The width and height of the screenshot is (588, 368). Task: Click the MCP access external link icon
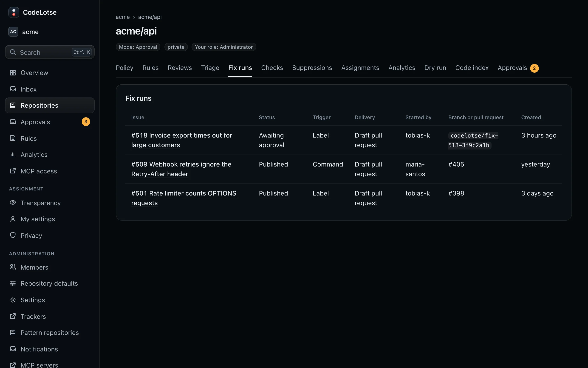point(13,171)
